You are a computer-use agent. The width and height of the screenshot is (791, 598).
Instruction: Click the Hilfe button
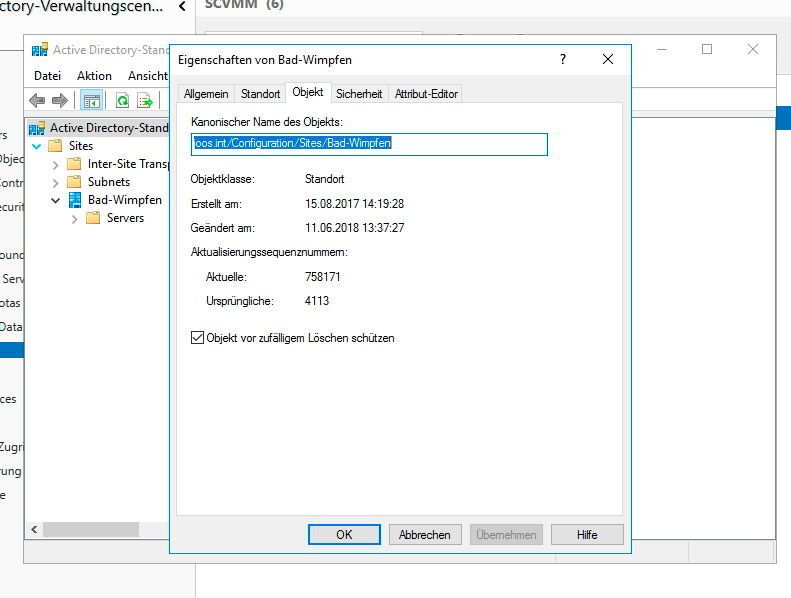(x=587, y=534)
